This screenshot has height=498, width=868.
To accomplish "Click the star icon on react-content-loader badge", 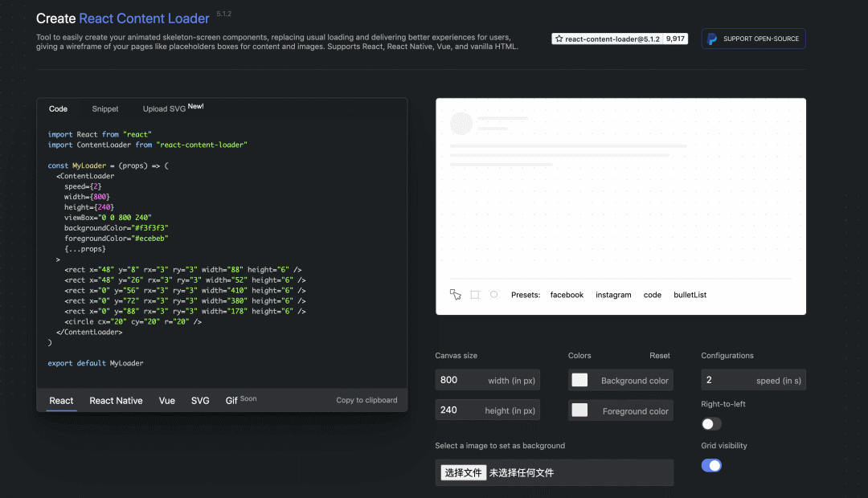I will click(559, 39).
